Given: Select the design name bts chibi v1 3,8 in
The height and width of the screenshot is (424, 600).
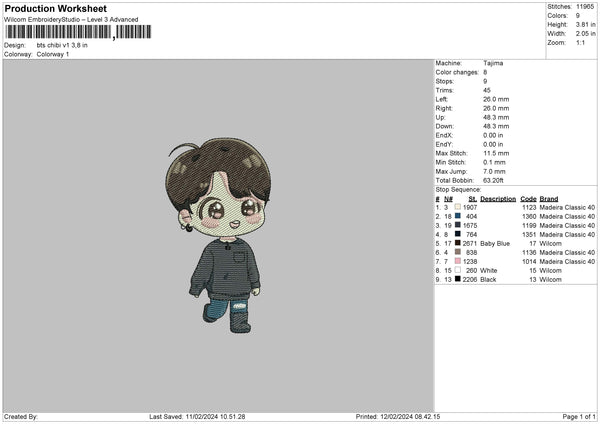Looking at the screenshot, I should click(x=62, y=45).
